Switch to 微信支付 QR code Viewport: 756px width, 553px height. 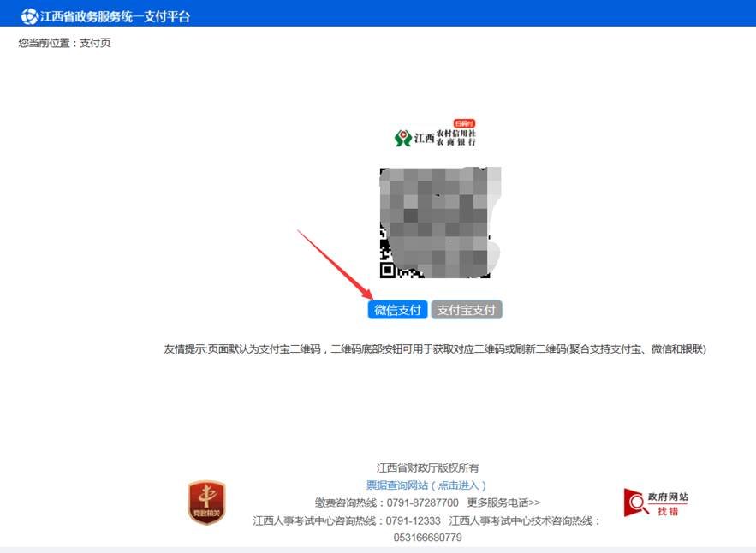click(397, 310)
